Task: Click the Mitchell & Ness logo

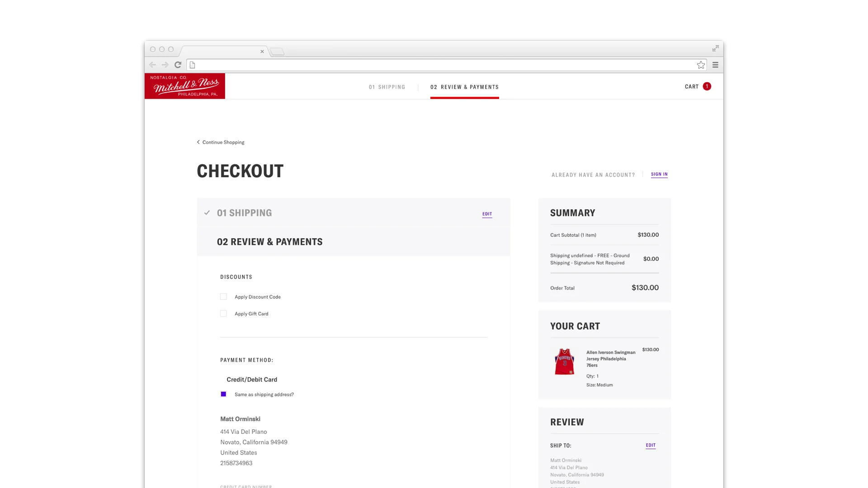Action: point(184,86)
